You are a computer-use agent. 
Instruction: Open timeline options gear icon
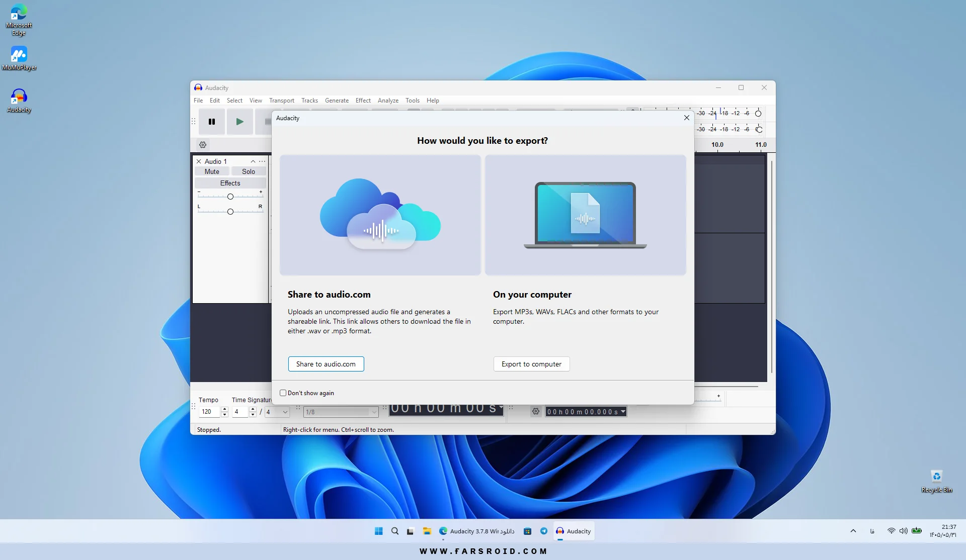coord(203,145)
